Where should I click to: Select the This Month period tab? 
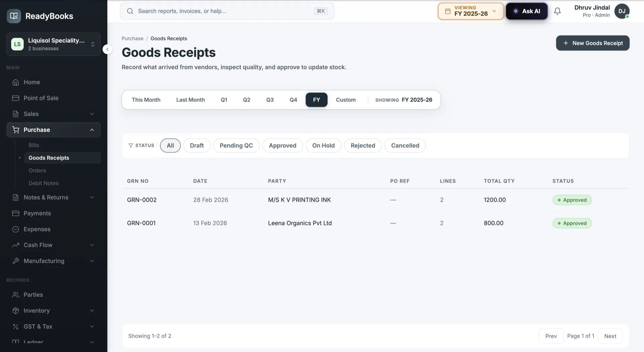click(x=146, y=100)
